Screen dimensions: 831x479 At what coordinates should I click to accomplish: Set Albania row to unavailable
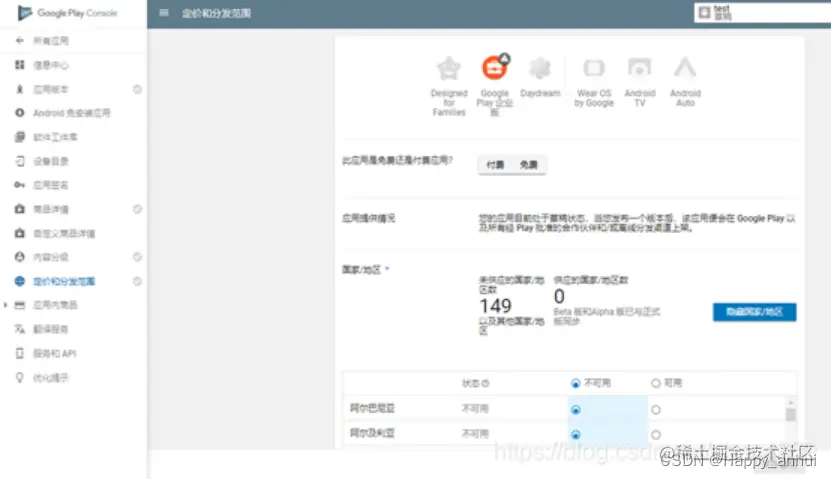click(576, 410)
